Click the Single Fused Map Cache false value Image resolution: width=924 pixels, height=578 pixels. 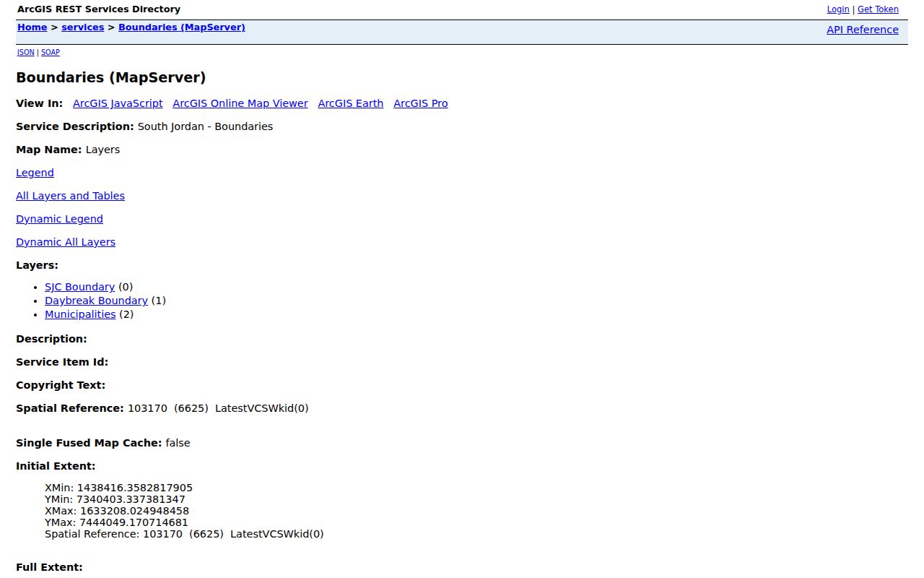pos(178,443)
